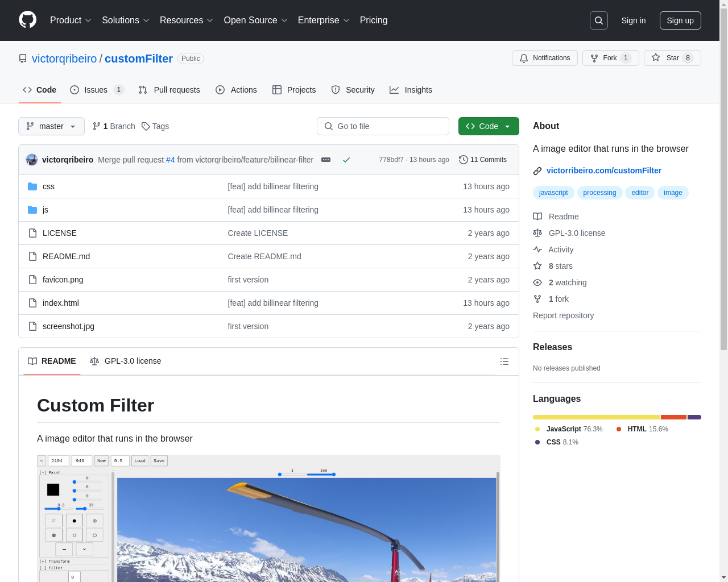The image size is (728, 582).
Task: Open screenshot.jpg file
Action: pyautogui.click(x=68, y=326)
